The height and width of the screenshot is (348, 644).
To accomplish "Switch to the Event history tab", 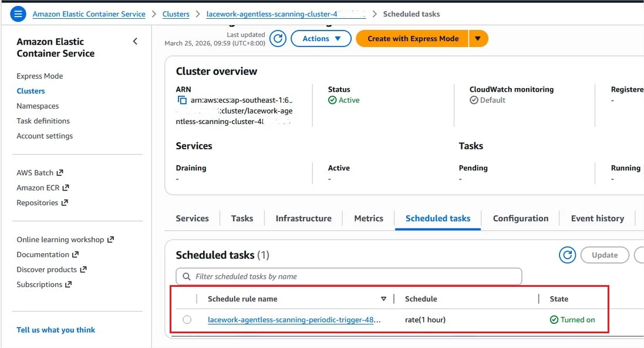I will point(597,219).
